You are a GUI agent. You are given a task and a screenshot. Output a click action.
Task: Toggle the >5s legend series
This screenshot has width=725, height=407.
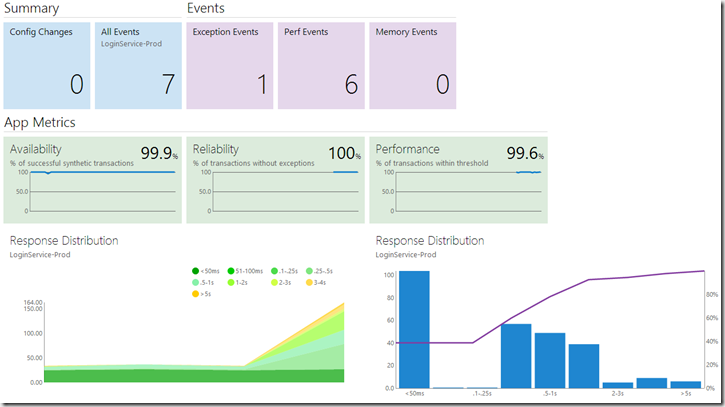(x=202, y=294)
